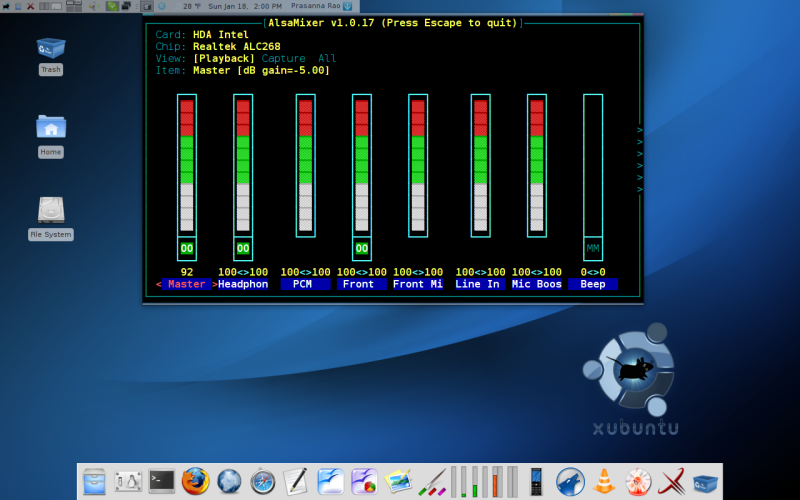Select the Mic Boos channel label
Screen dimensions: 800x500
pyautogui.click(x=537, y=284)
